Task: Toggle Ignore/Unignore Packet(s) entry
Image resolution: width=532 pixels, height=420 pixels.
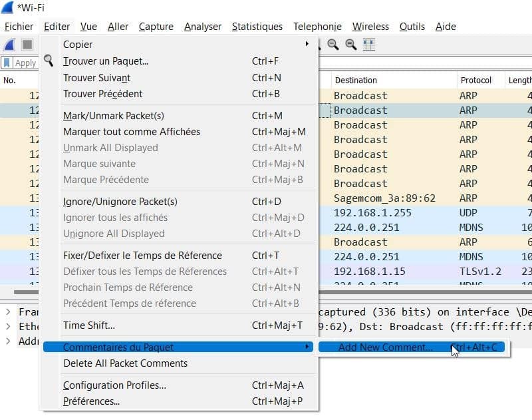Action: coord(120,202)
